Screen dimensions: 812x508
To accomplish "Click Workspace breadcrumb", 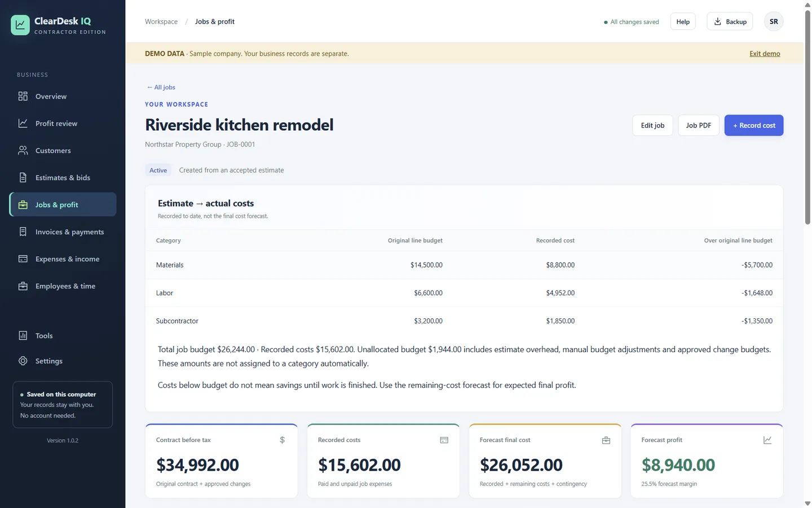I will click(x=161, y=21).
